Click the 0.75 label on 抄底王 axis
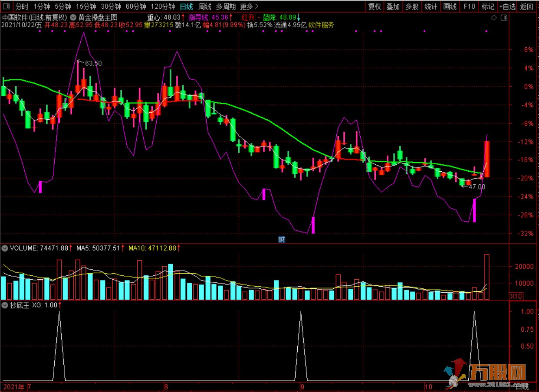The image size is (539, 392). coord(527,329)
